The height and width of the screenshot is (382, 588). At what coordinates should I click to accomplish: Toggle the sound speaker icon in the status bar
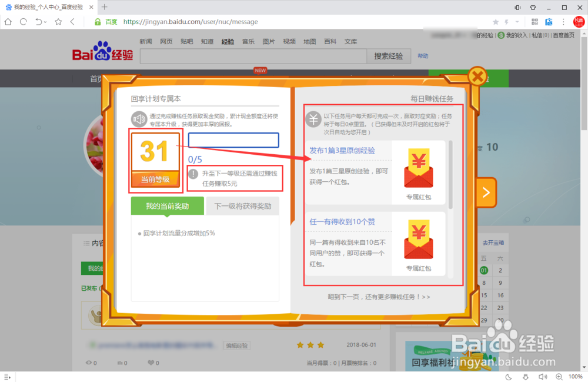tap(543, 377)
